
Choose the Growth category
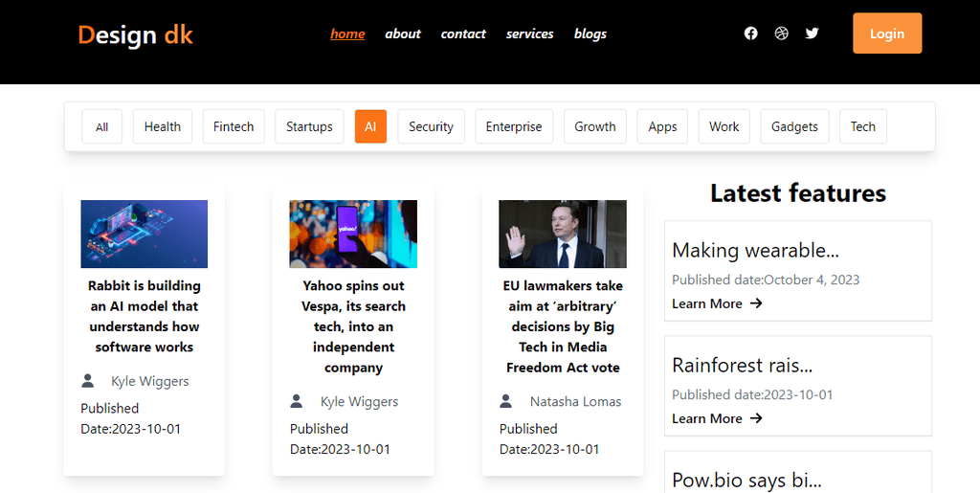tap(595, 127)
